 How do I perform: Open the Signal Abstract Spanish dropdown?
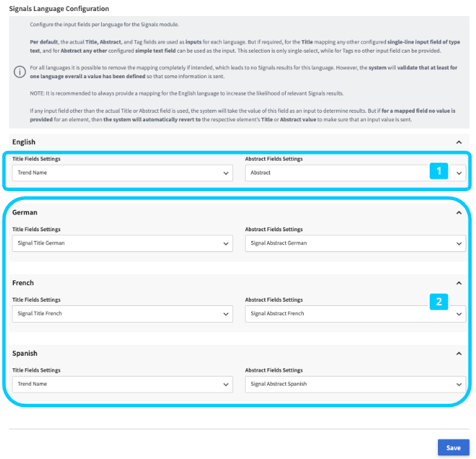click(355, 384)
